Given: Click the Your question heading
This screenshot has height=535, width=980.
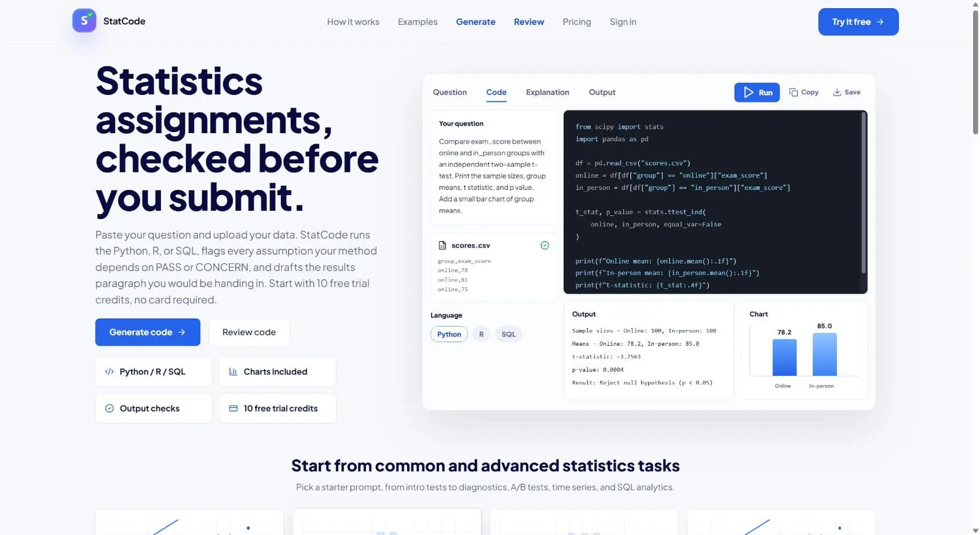Looking at the screenshot, I should 461,123.
